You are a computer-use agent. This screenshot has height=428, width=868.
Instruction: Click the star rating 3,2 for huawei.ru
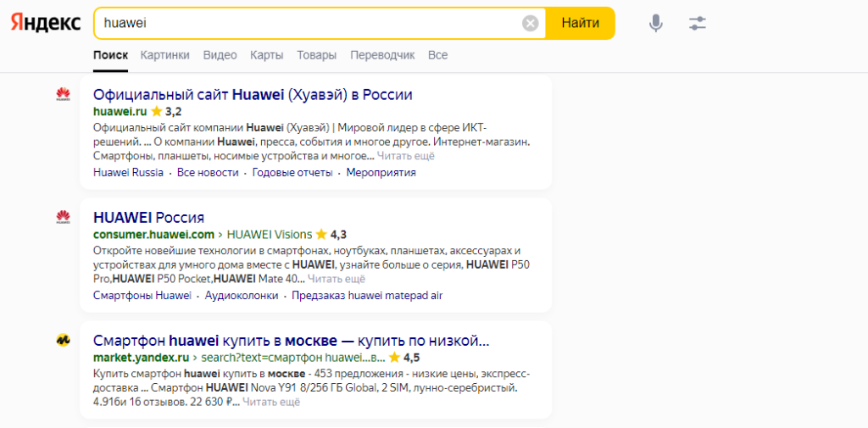coord(166,111)
